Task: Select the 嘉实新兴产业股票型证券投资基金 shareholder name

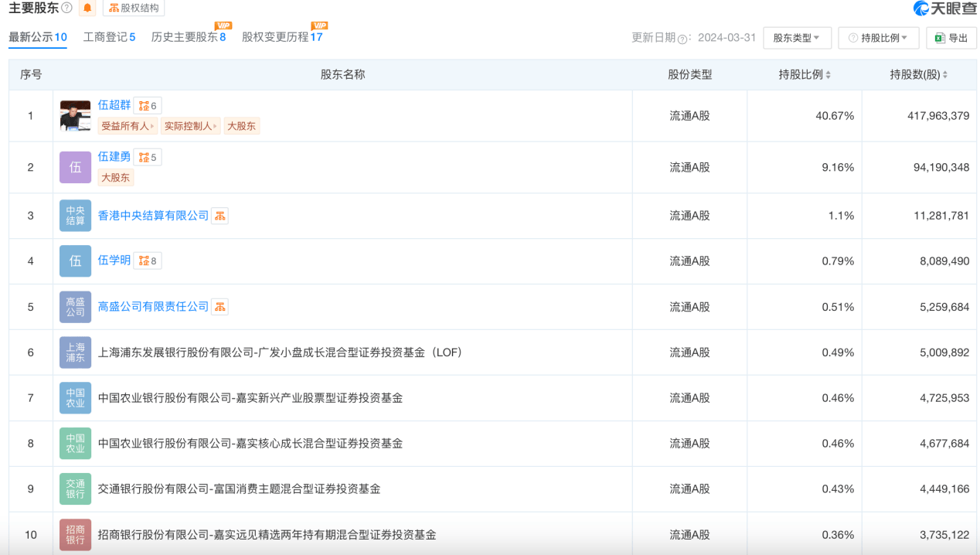Action: (x=250, y=398)
